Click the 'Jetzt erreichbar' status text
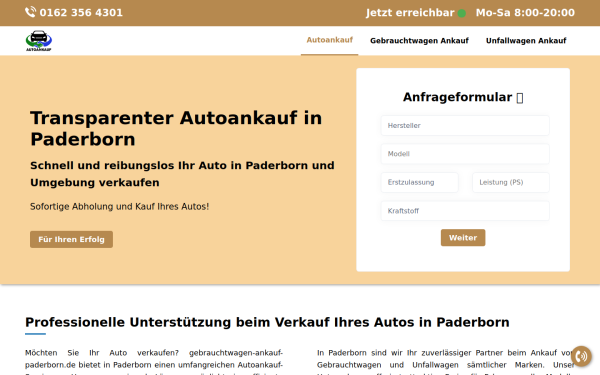The width and height of the screenshot is (600, 375). click(x=410, y=13)
